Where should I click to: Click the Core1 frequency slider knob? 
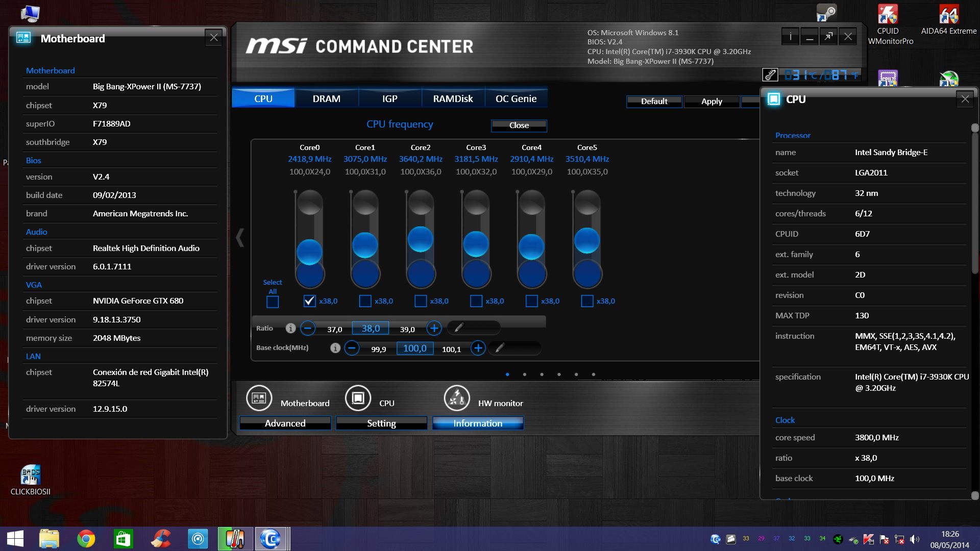365,245
